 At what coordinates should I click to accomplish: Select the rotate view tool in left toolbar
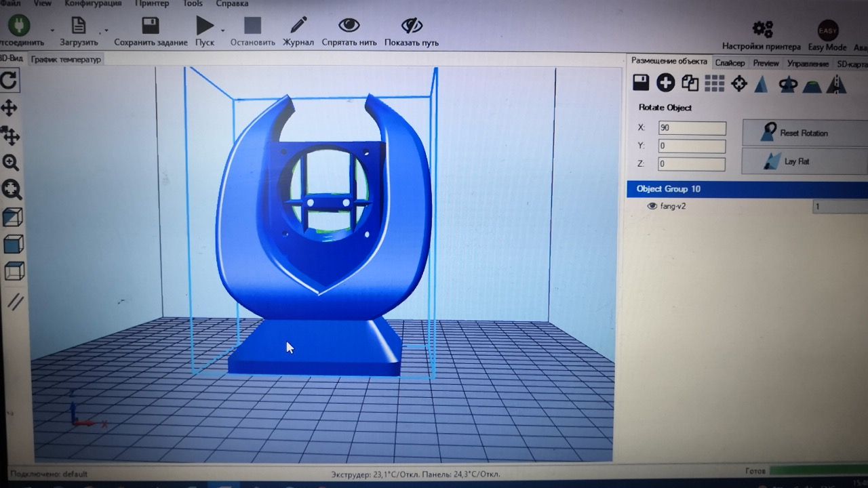pos(9,81)
